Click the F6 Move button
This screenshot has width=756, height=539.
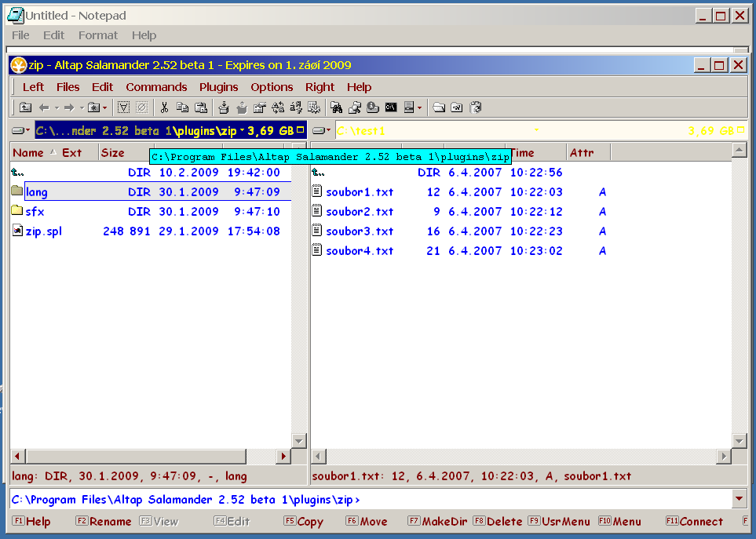pyautogui.click(x=367, y=521)
